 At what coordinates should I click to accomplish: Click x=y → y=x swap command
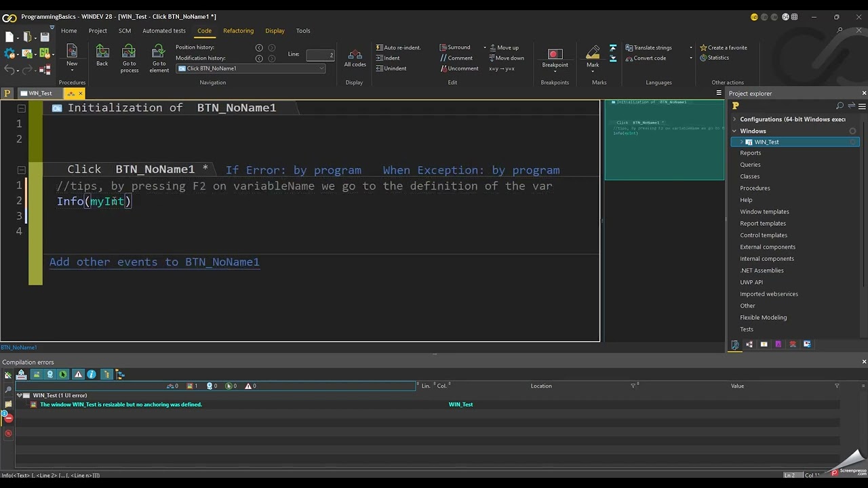click(x=502, y=68)
